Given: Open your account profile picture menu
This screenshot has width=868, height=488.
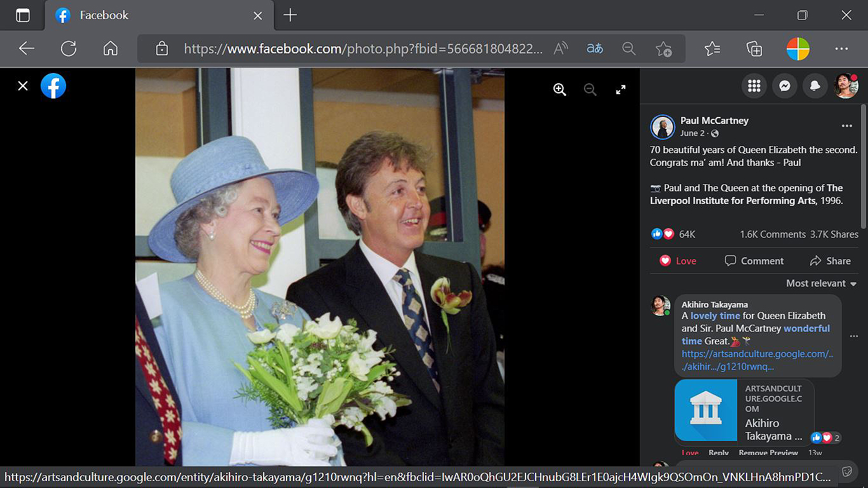Looking at the screenshot, I should pyautogui.click(x=846, y=86).
